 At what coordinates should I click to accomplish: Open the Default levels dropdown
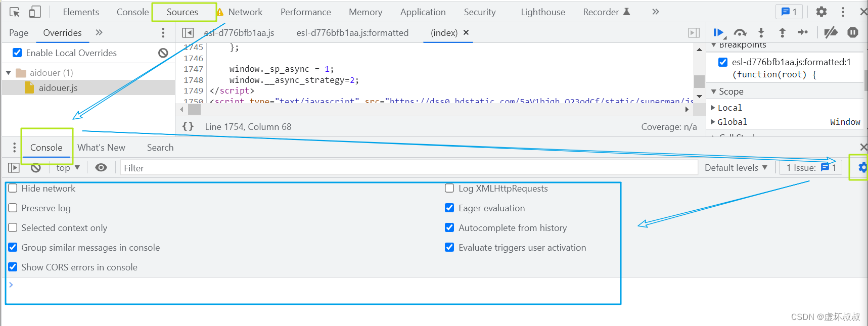coord(736,167)
